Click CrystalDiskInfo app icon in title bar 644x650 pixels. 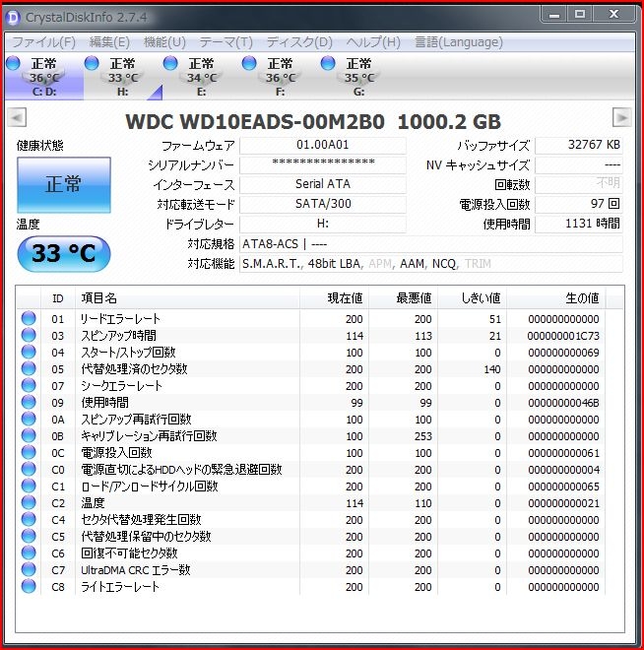(13, 18)
